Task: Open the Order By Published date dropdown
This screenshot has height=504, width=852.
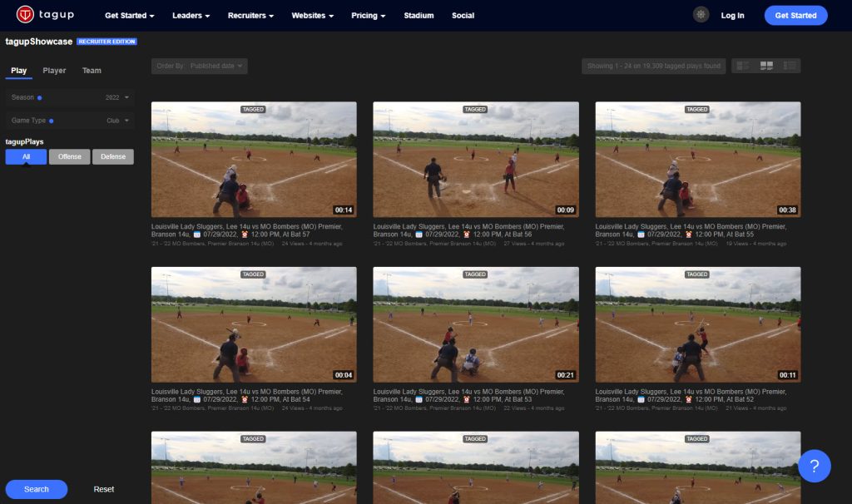Action: click(x=200, y=66)
